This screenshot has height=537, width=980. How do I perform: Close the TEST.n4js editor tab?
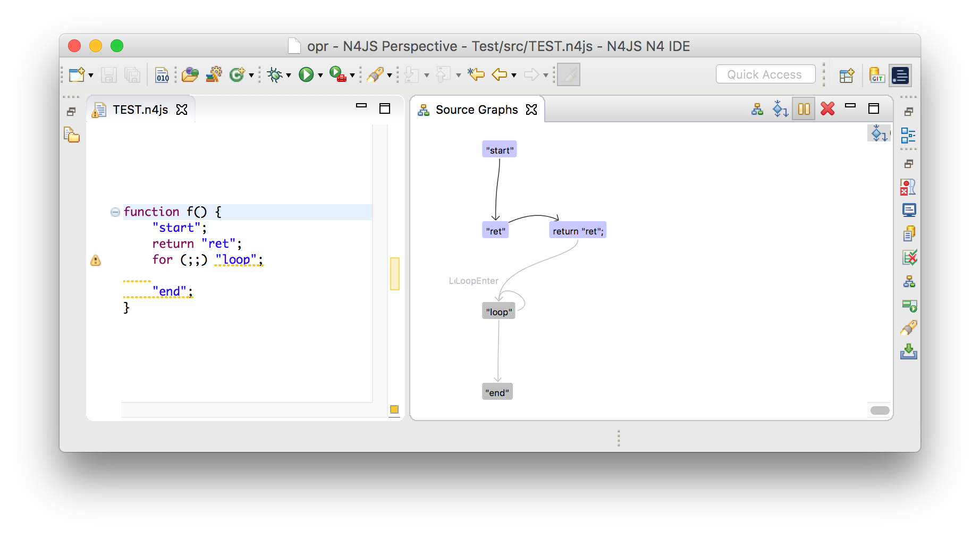click(182, 110)
